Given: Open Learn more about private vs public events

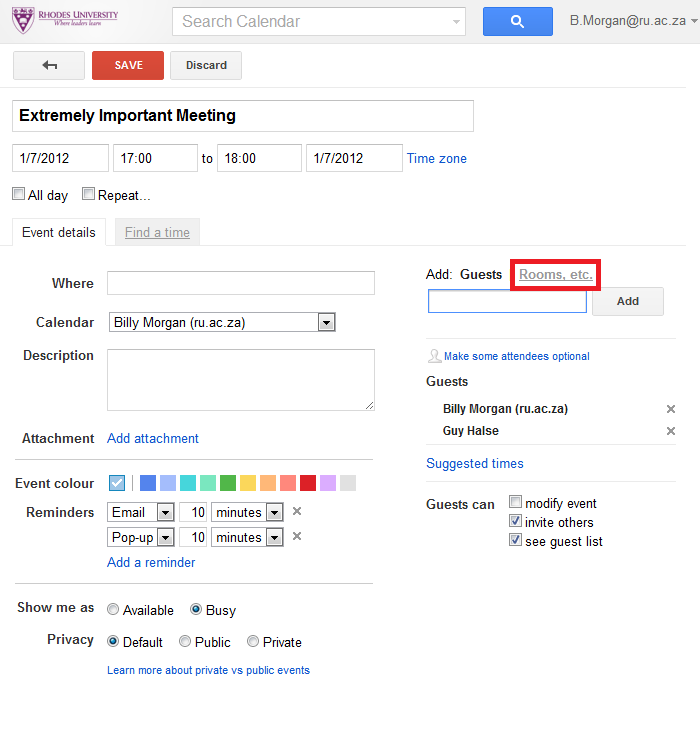Looking at the screenshot, I should pos(208,670).
